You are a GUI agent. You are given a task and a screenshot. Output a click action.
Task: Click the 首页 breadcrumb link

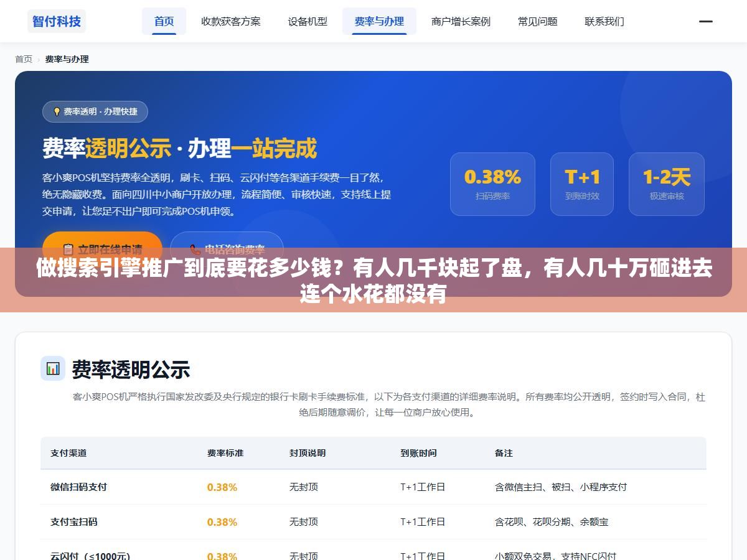point(24,59)
